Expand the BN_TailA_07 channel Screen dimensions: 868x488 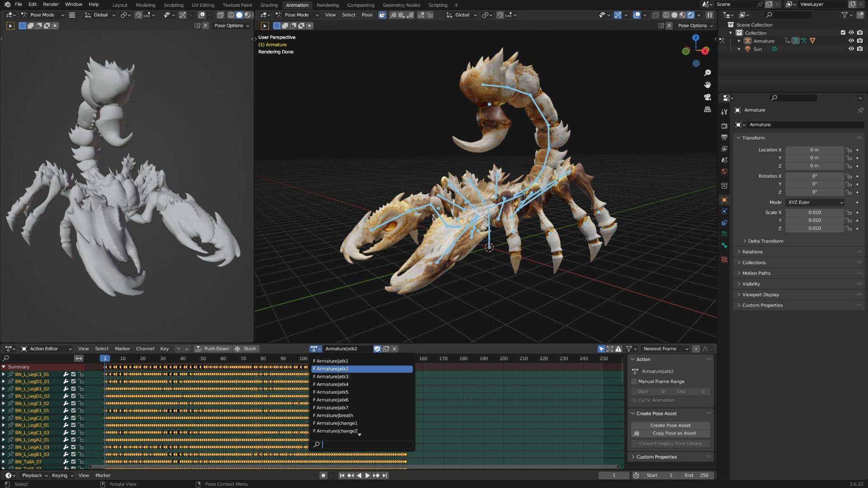click(x=4, y=462)
